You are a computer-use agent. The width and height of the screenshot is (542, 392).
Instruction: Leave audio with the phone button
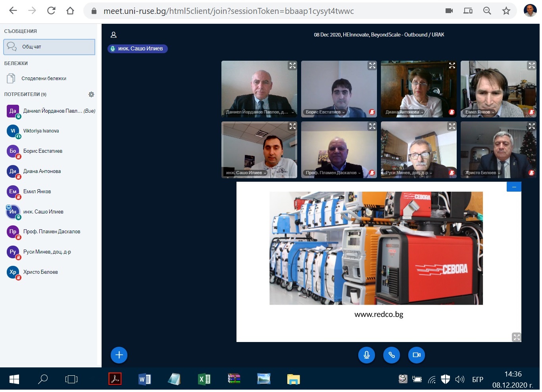pyautogui.click(x=392, y=355)
